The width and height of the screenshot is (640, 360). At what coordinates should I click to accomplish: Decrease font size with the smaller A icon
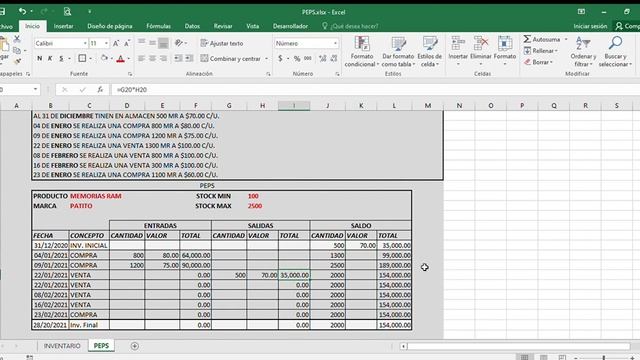[127, 43]
